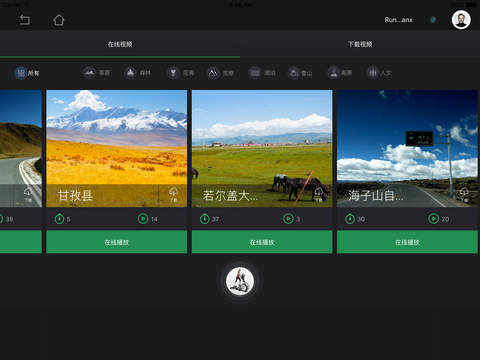This screenshot has height=360, width=480.
Task: Tap the play count icon showing 3
Action: (x=288, y=219)
